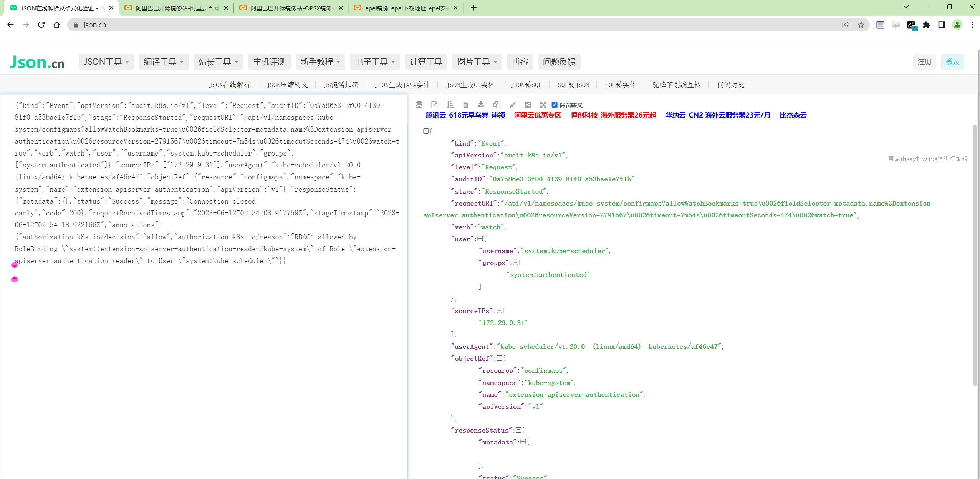Click the copy result icon
Viewport: 980px width, 479px height.
point(497,104)
